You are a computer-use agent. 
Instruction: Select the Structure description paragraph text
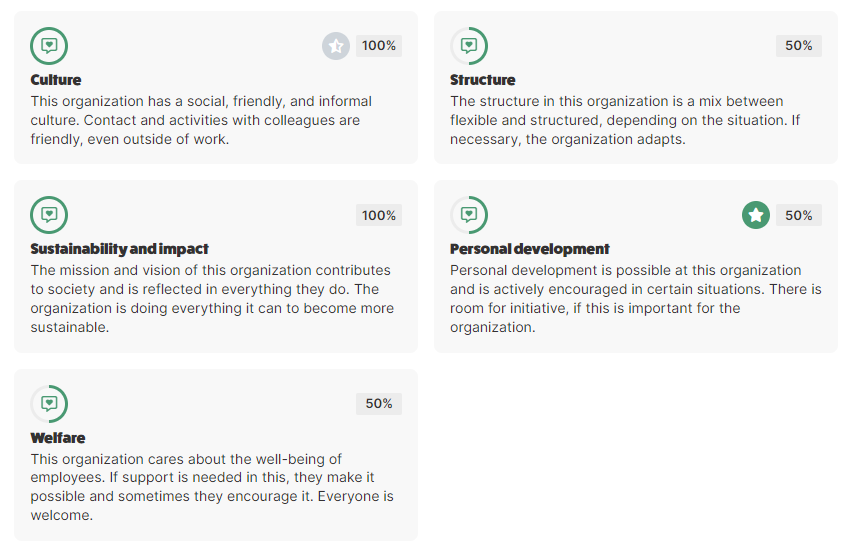tap(625, 120)
